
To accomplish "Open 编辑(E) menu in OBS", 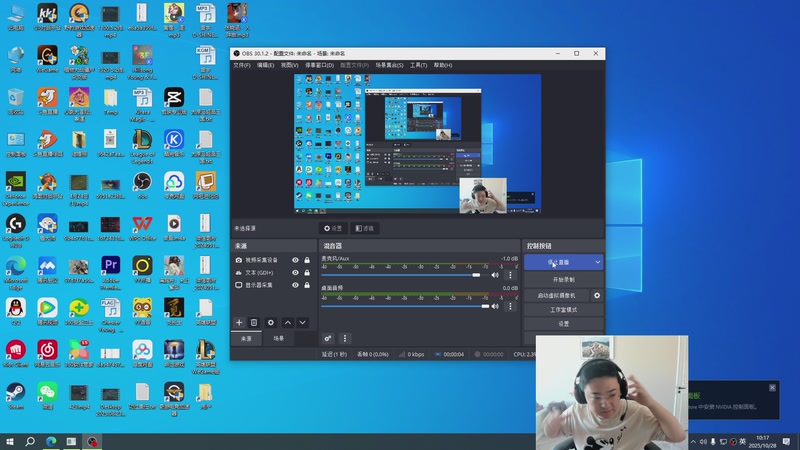I will click(265, 65).
